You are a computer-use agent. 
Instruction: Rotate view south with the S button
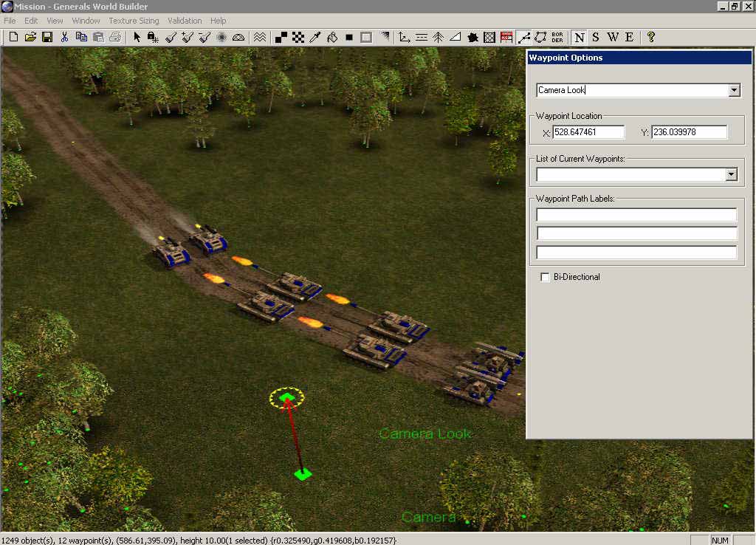pyautogui.click(x=596, y=37)
